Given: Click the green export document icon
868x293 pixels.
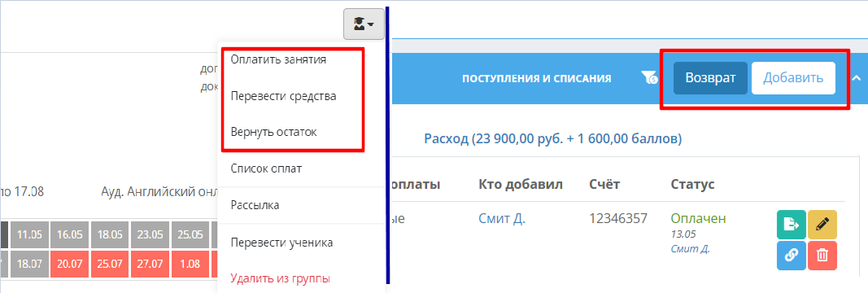Looking at the screenshot, I should click(792, 225).
